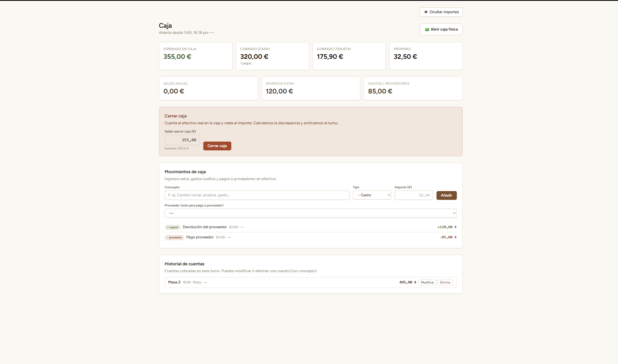The height and width of the screenshot is (364, 618).
Task: Click the Gastos / Proveedores 85,00 € card
Action: coord(413,89)
